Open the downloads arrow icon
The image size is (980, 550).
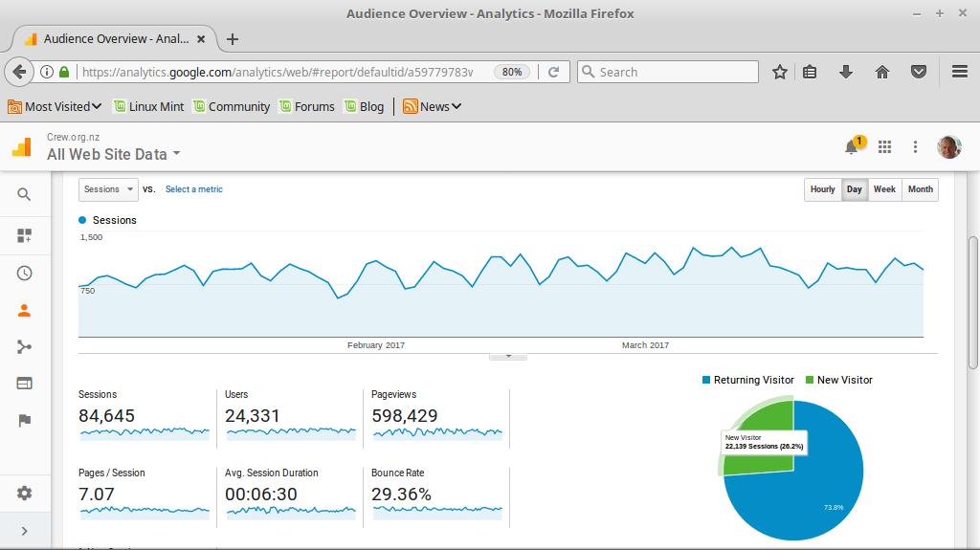(846, 72)
